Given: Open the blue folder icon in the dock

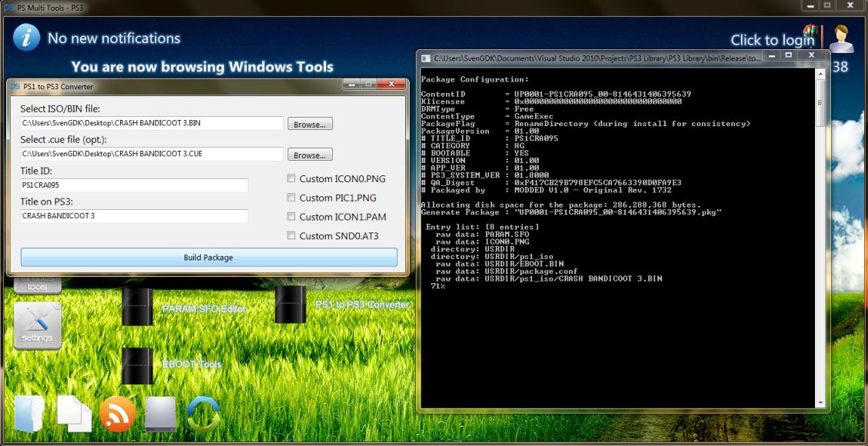Looking at the screenshot, I should click(31, 413).
